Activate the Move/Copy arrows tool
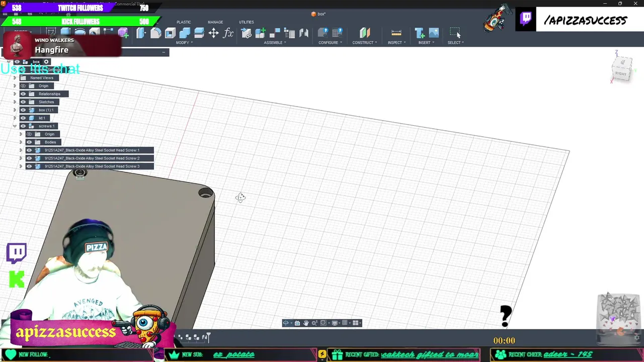This screenshot has width=644, height=362. click(x=213, y=33)
